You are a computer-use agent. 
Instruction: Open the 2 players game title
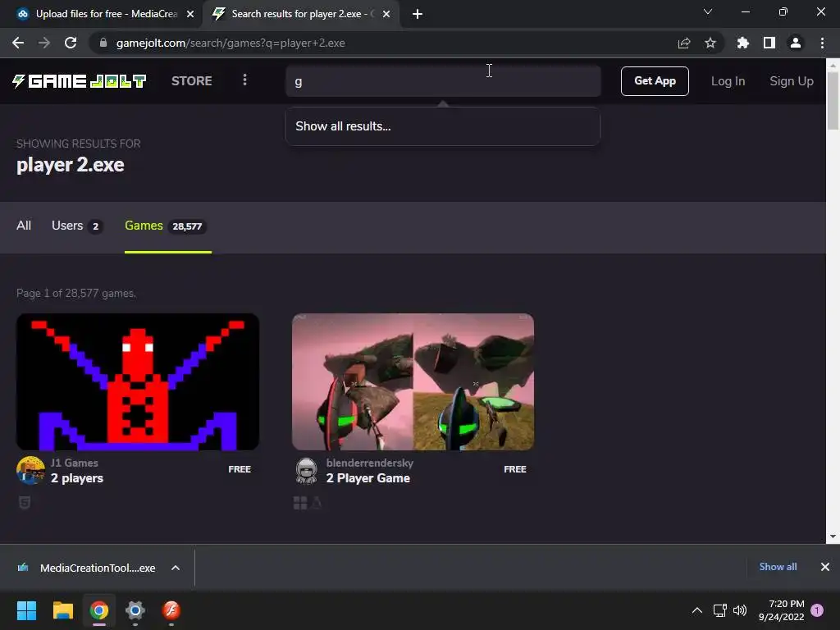(77, 478)
